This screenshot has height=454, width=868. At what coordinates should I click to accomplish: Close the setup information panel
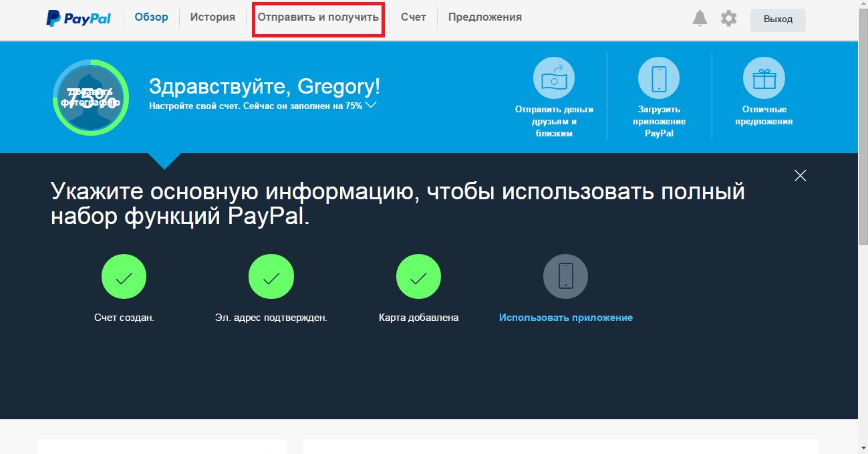(x=800, y=176)
